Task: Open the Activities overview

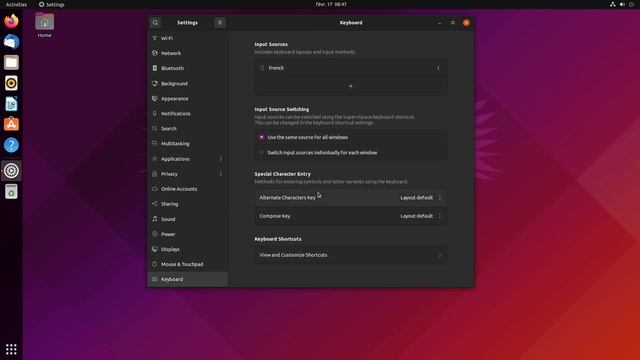Action: click(16, 4)
